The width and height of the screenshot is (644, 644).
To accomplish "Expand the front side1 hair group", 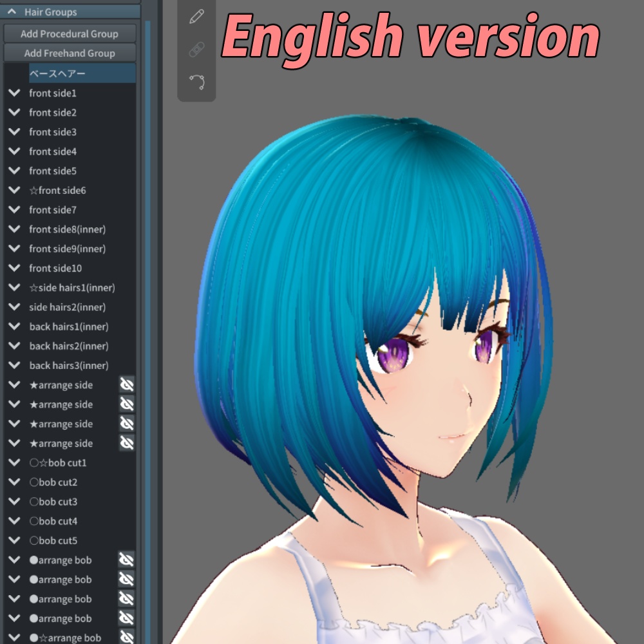I will (14, 93).
